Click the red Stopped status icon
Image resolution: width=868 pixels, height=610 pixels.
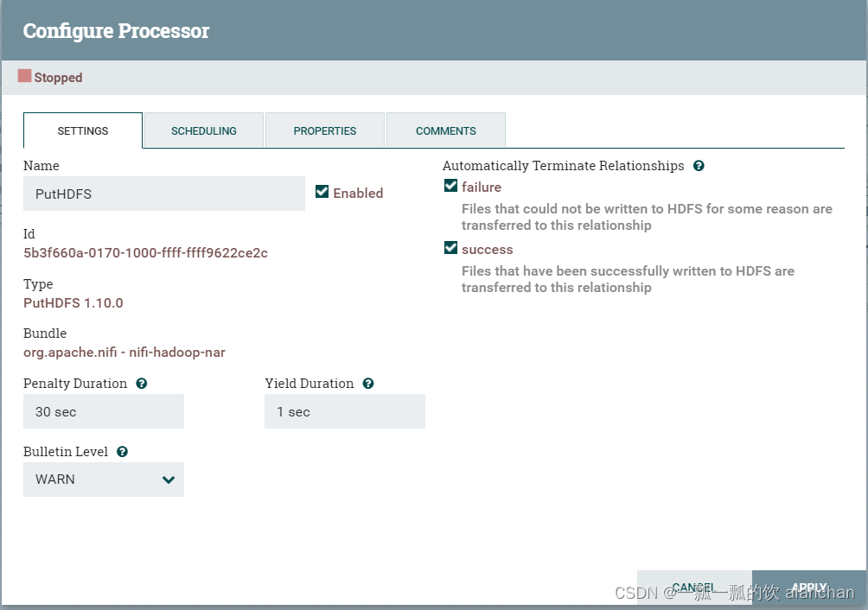(x=24, y=76)
